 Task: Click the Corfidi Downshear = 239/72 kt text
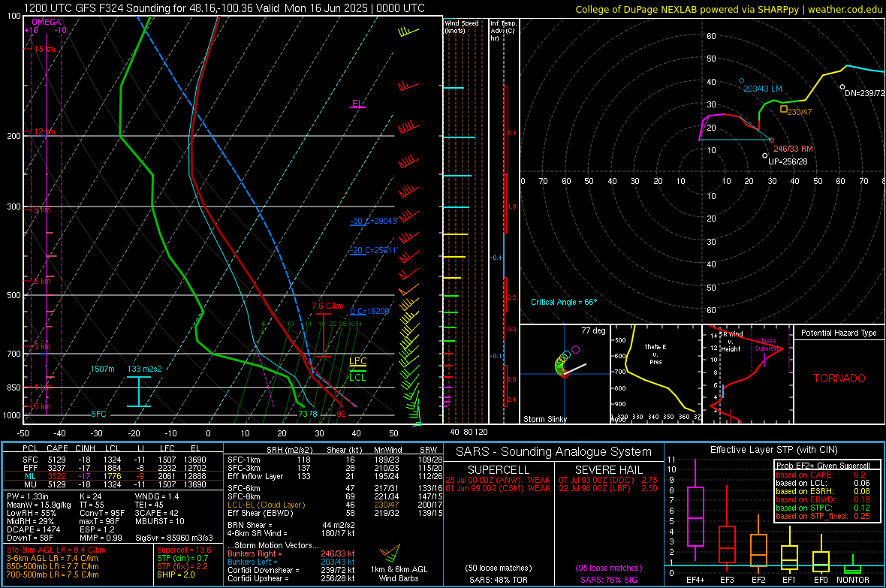291,570
